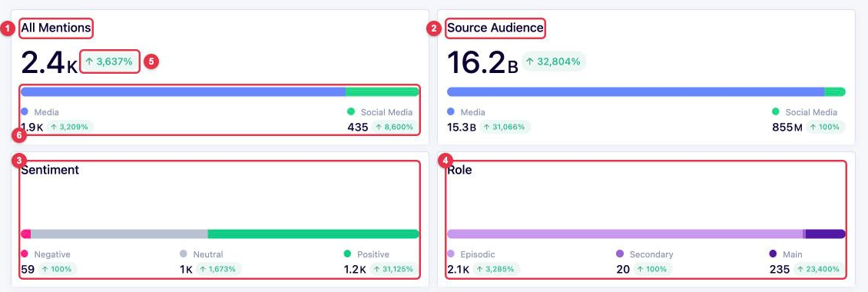The width and height of the screenshot is (868, 292).
Task: Click the 855M Social Media audience value
Action: pos(787,127)
